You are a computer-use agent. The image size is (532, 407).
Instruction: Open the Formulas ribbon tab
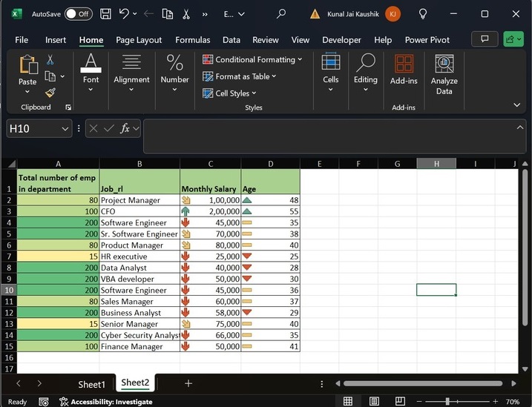(x=192, y=40)
